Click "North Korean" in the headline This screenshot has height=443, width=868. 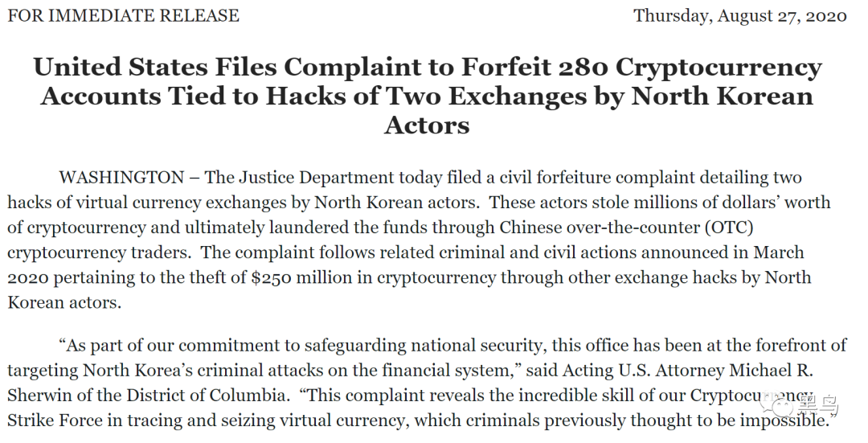723,96
